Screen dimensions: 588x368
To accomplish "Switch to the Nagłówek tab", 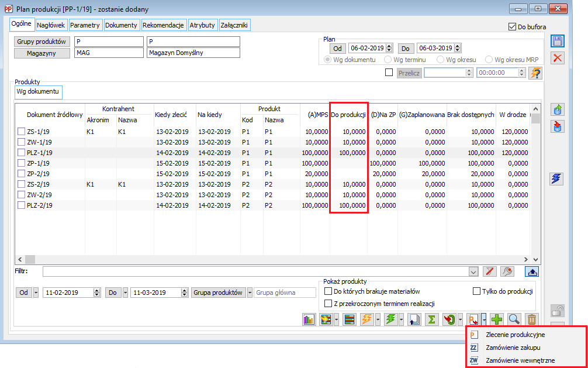I will [52, 25].
